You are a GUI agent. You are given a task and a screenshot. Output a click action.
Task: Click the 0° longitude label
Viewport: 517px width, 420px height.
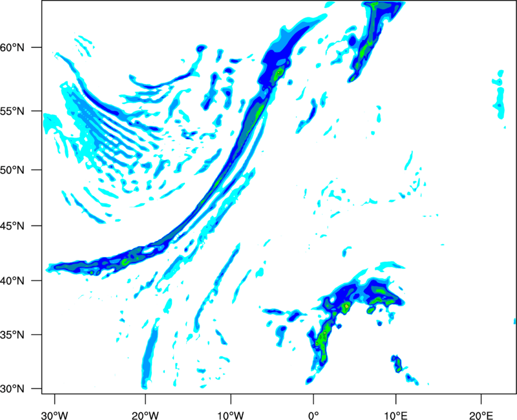click(x=313, y=415)
